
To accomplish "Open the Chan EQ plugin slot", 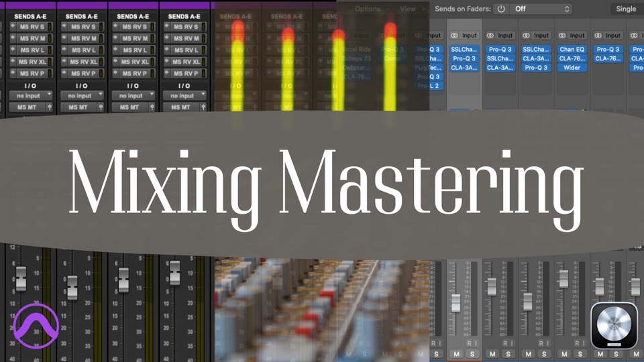I will click(x=572, y=50).
